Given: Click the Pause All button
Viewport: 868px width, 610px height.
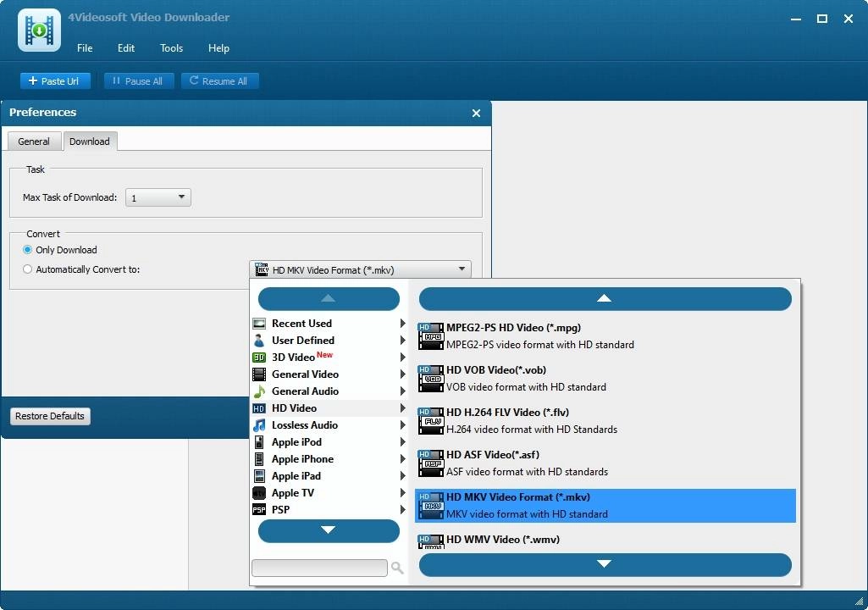Looking at the screenshot, I should pos(138,80).
